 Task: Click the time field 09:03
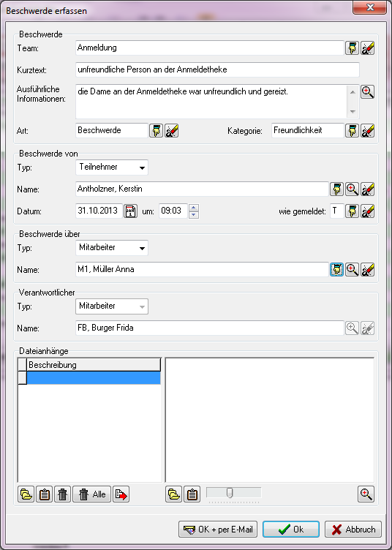(x=173, y=211)
